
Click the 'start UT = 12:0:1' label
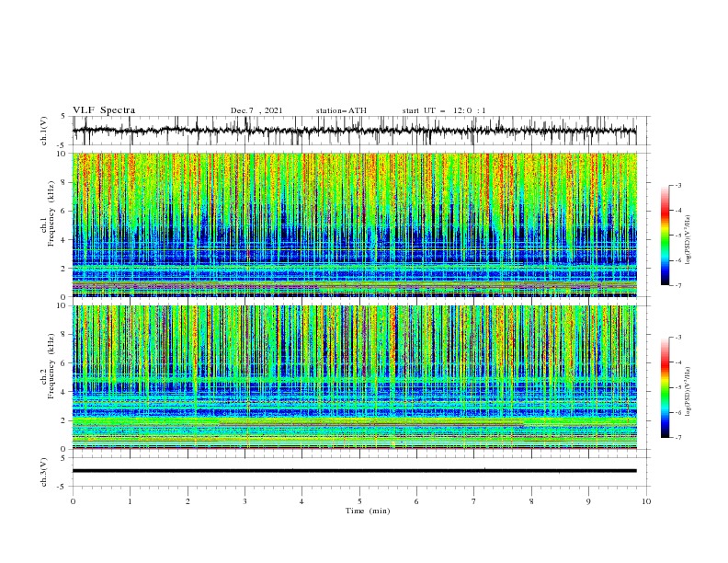click(444, 110)
